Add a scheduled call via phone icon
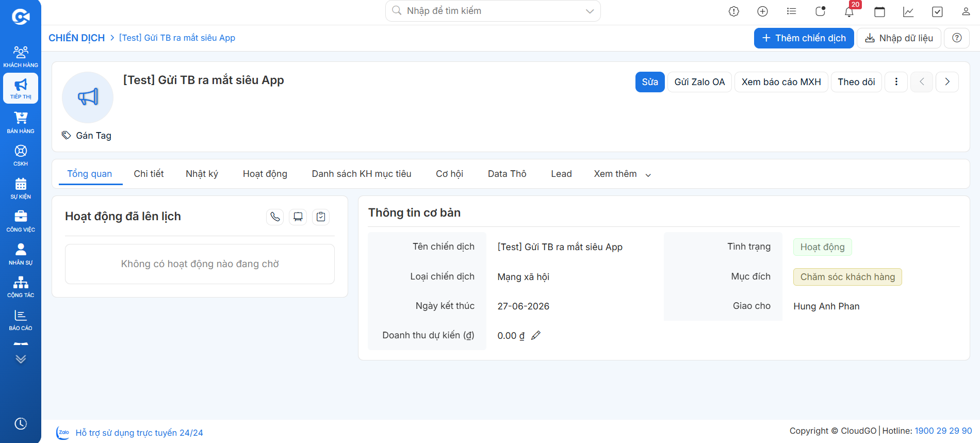The width and height of the screenshot is (980, 443). pos(275,217)
